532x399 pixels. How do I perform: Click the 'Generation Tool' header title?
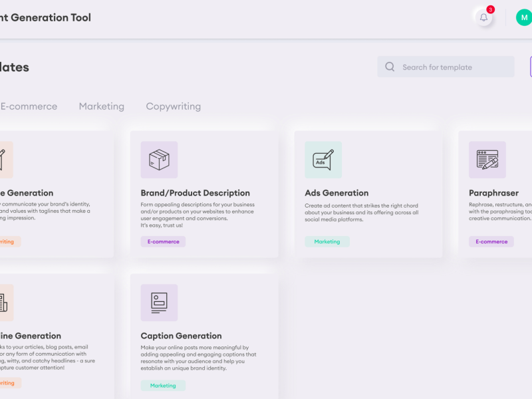coord(51,18)
